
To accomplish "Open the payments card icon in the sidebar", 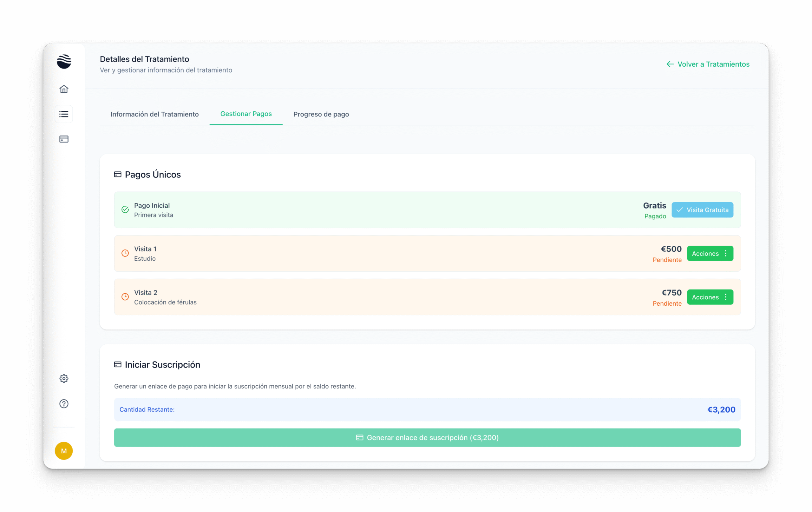I will tap(64, 139).
